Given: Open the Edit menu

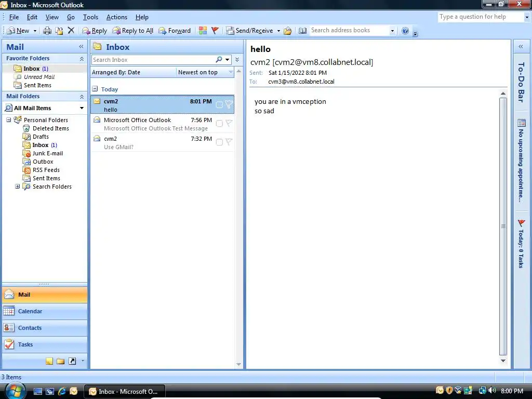Looking at the screenshot, I should [32, 17].
